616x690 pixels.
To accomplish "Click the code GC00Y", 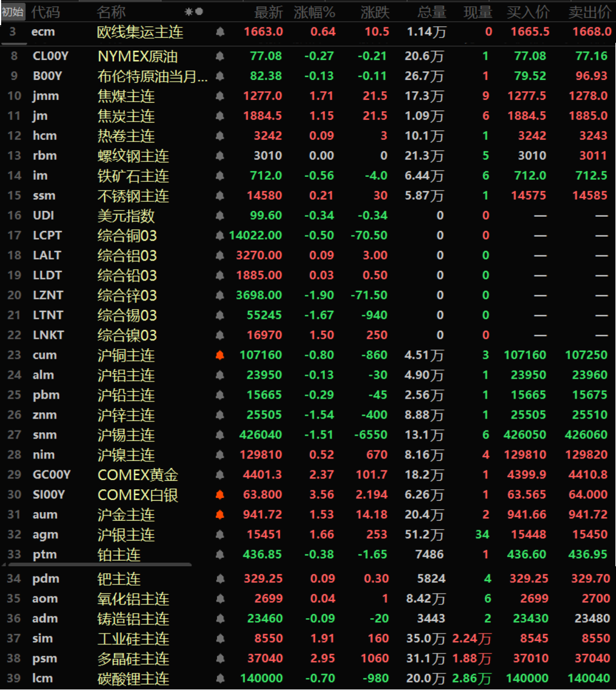I will click(x=52, y=475).
